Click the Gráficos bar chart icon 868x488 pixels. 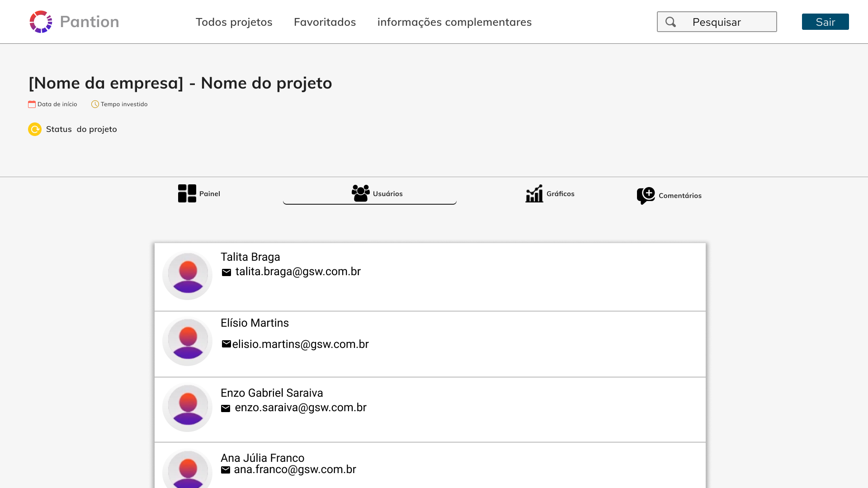[534, 193]
